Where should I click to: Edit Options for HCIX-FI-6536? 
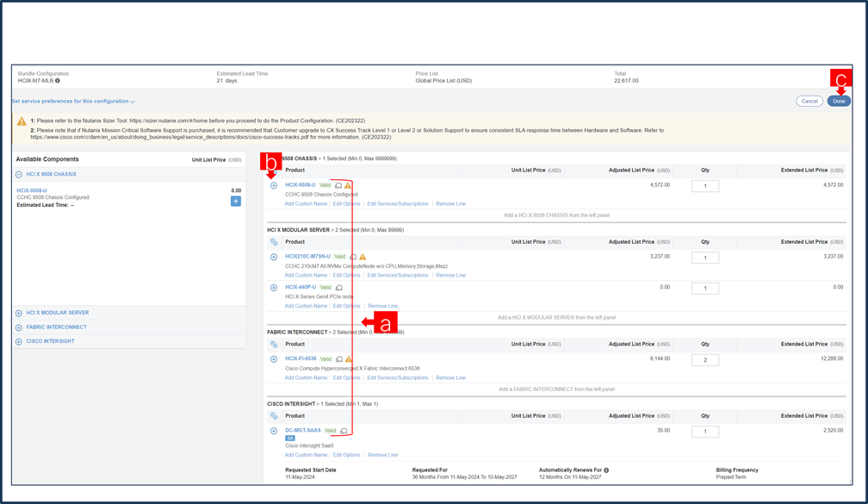click(346, 377)
